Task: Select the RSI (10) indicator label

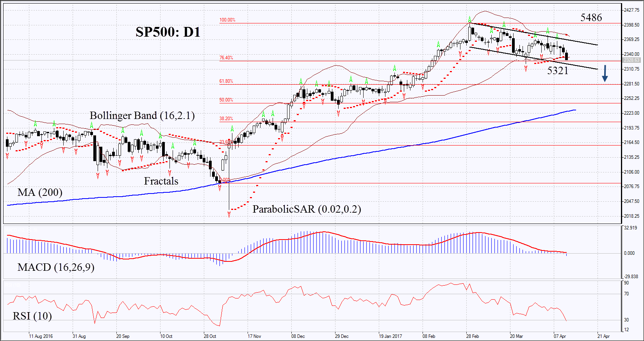Action: click(x=32, y=316)
